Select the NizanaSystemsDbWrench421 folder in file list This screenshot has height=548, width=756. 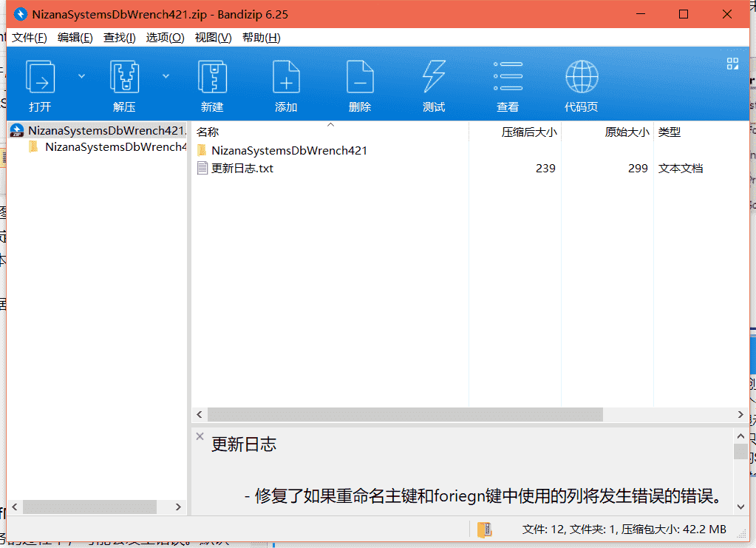point(289,151)
